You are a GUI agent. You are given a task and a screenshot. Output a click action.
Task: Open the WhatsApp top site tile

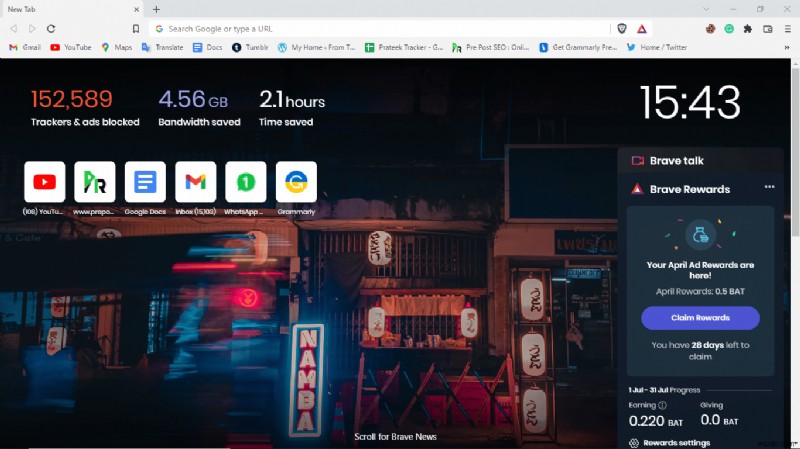click(x=245, y=182)
